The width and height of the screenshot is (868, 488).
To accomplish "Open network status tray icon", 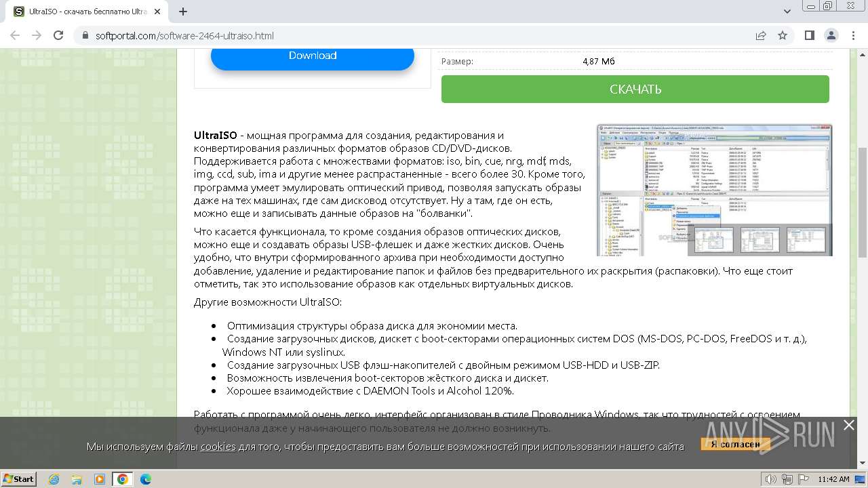I will [787, 479].
